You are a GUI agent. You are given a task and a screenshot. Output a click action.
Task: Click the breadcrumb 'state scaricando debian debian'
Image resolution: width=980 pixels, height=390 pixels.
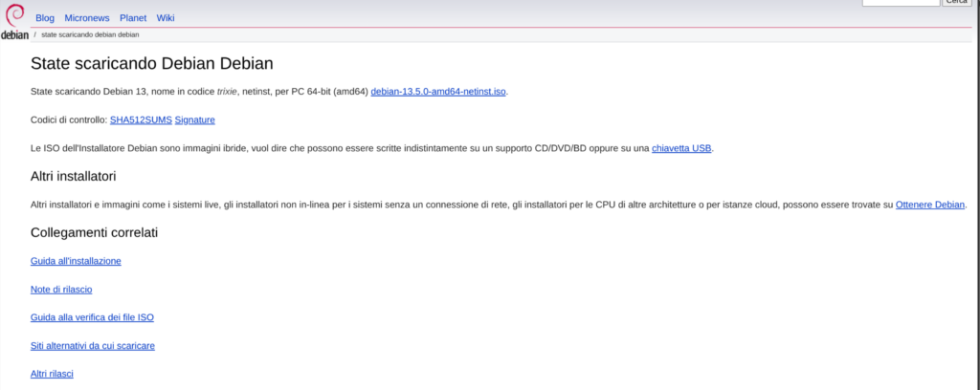tap(90, 35)
